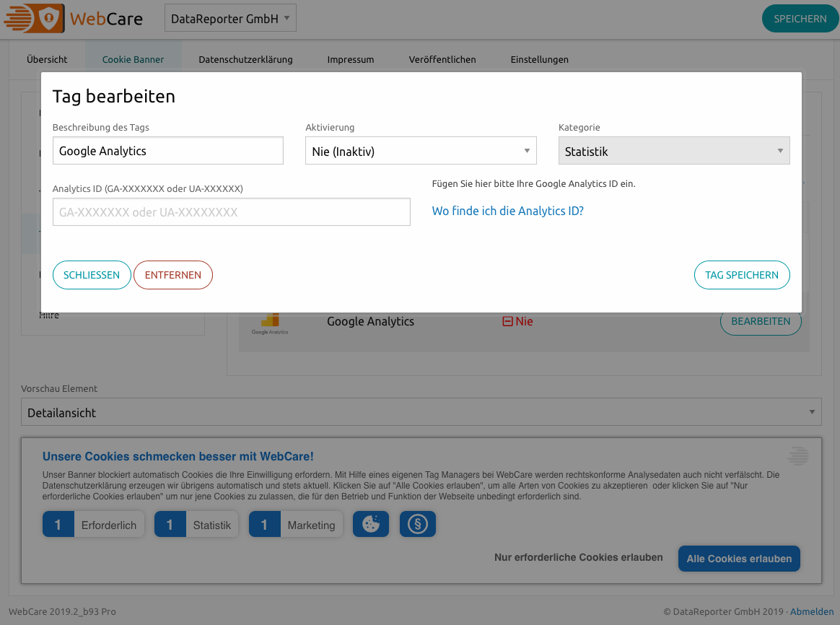Screen dimensions: 840x625
Task: Click the cookie icon in the banner preview
Action: coord(370,524)
